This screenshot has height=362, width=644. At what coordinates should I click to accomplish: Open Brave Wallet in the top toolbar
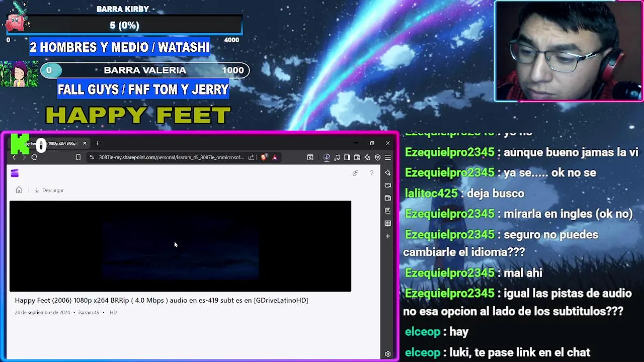357,157
